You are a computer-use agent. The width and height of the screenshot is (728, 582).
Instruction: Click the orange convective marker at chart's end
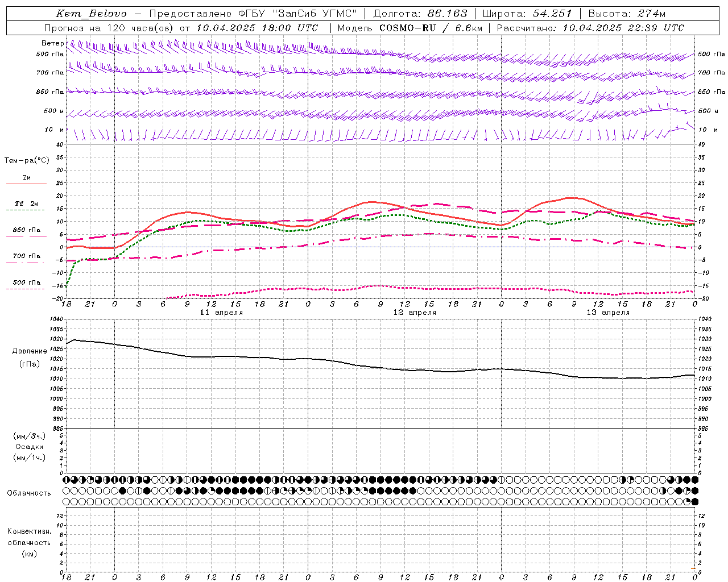(693, 568)
